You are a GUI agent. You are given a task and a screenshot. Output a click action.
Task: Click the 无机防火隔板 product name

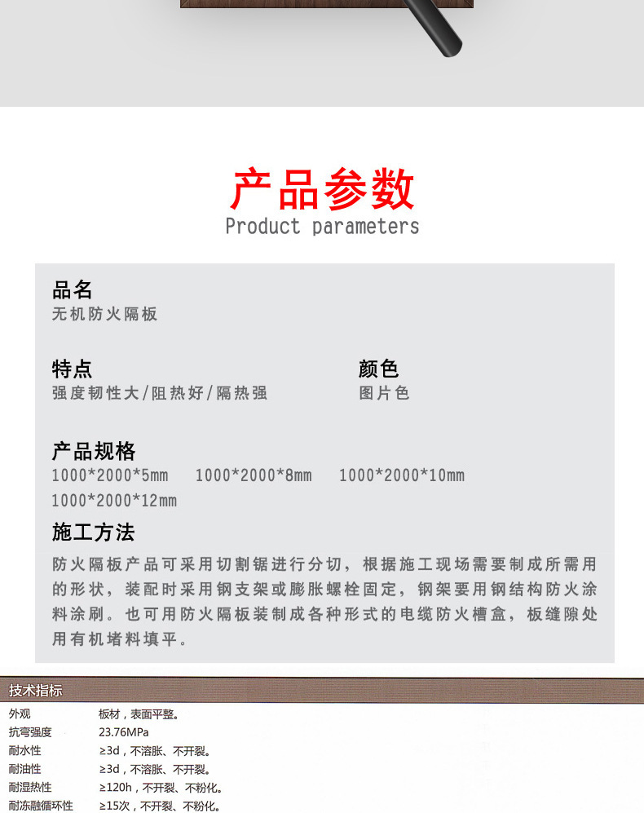(x=104, y=314)
